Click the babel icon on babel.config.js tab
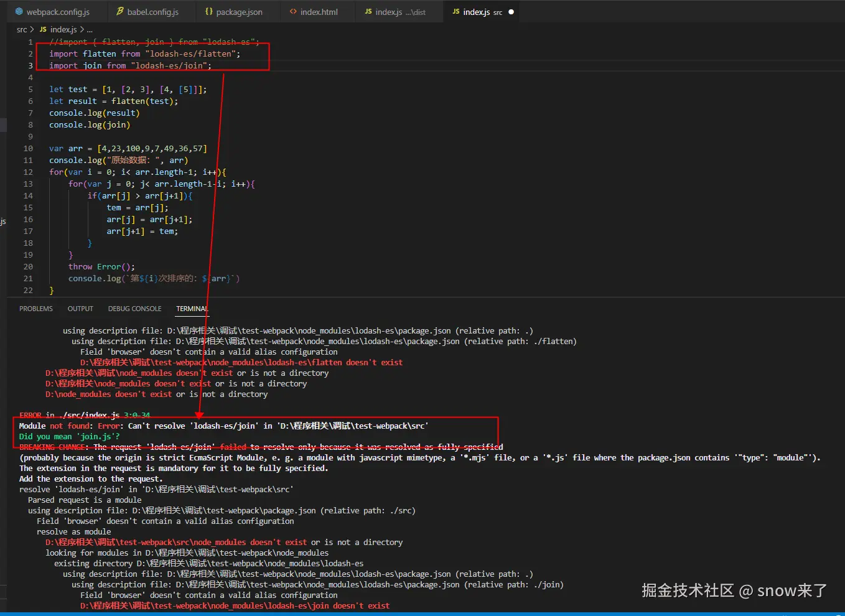Viewport: 845px width, 616px height. click(x=120, y=12)
